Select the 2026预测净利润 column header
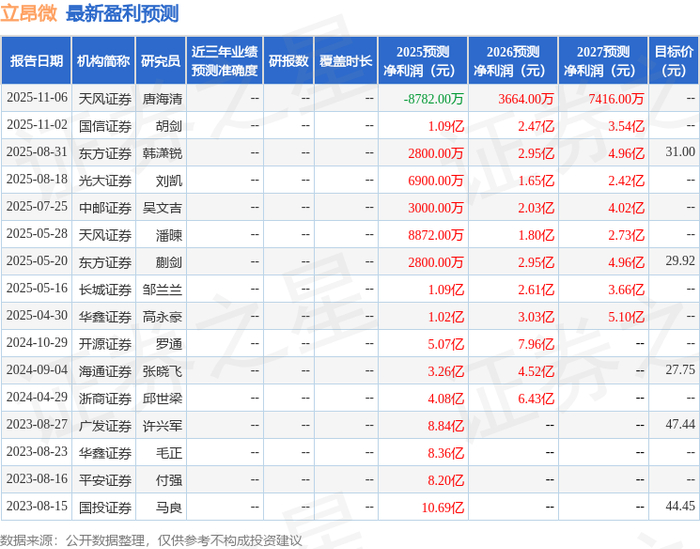 click(513, 61)
